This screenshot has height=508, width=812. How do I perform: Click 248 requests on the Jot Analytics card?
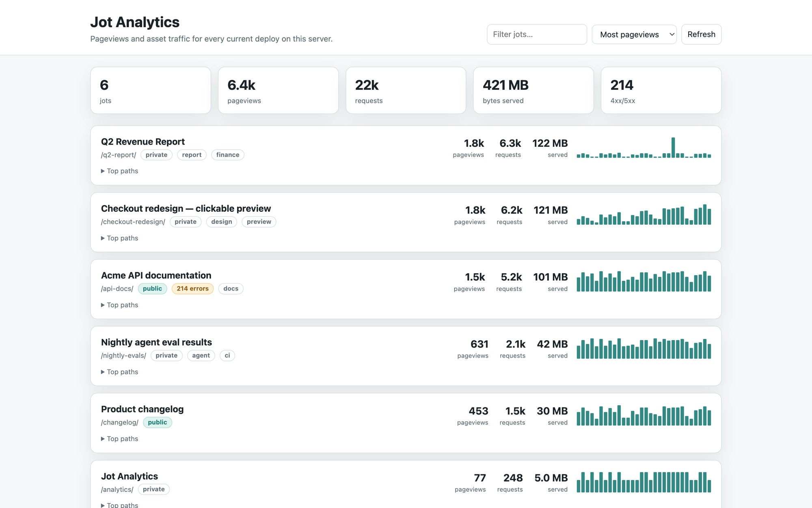tap(510, 483)
